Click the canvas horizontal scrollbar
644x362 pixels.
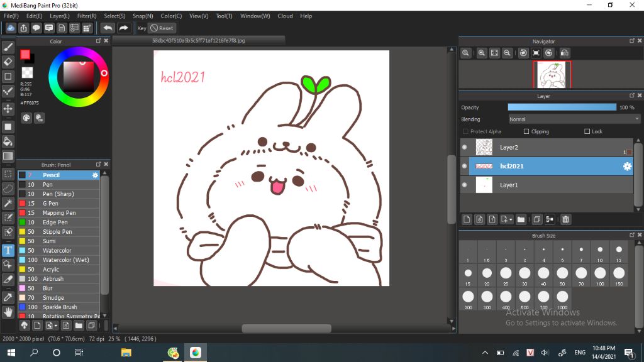(x=286, y=328)
